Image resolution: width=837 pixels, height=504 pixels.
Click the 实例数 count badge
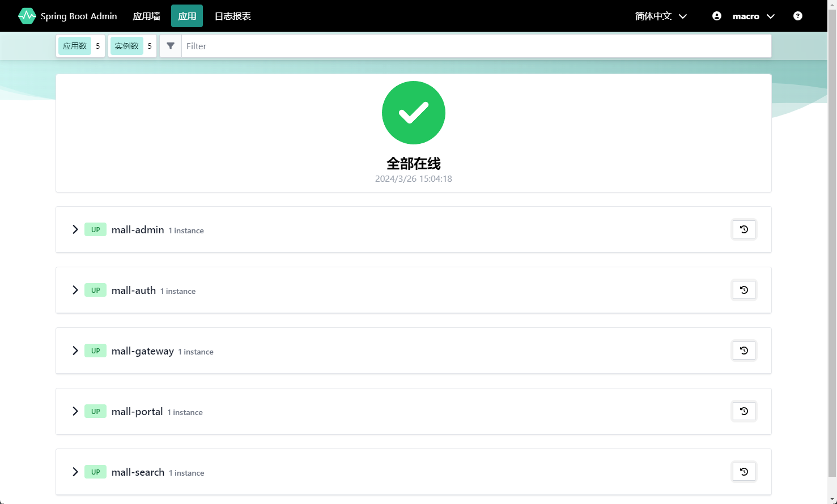pyautogui.click(x=133, y=46)
